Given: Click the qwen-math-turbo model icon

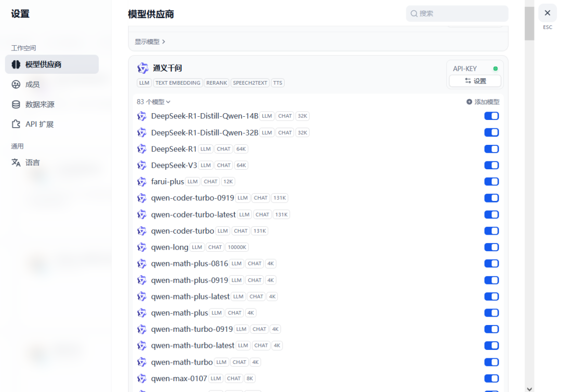Looking at the screenshot, I should [142, 362].
